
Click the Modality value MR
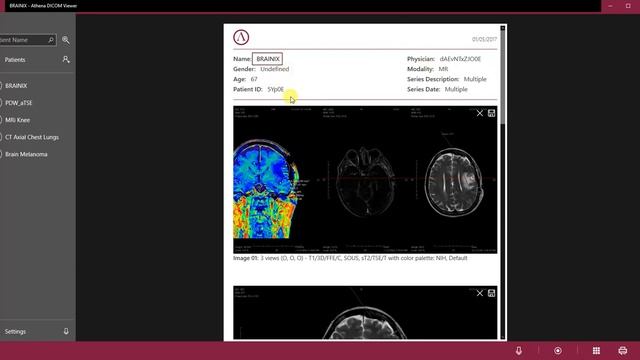(443, 69)
